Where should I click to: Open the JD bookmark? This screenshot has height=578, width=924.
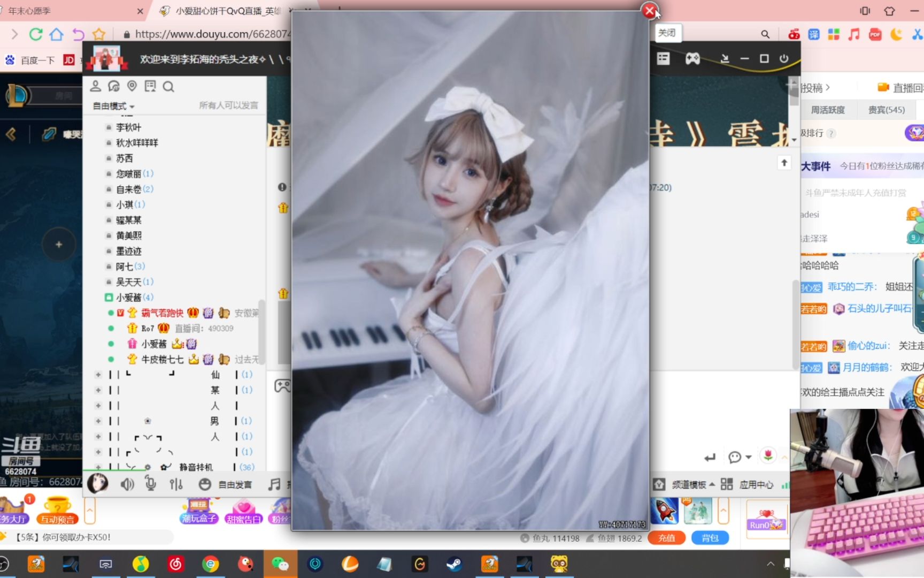click(69, 60)
